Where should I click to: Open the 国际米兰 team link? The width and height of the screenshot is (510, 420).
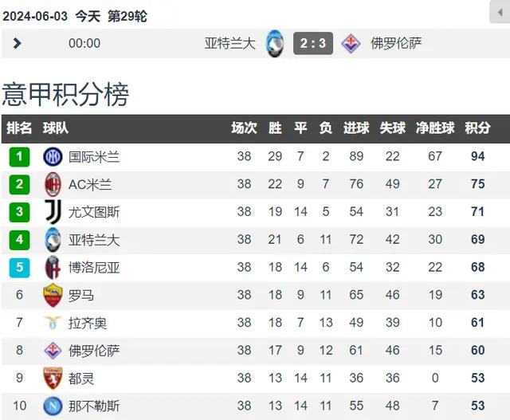click(94, 157)
